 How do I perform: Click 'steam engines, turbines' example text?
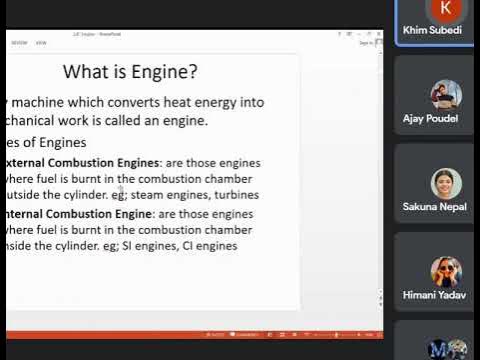click(x=195, y=195)
